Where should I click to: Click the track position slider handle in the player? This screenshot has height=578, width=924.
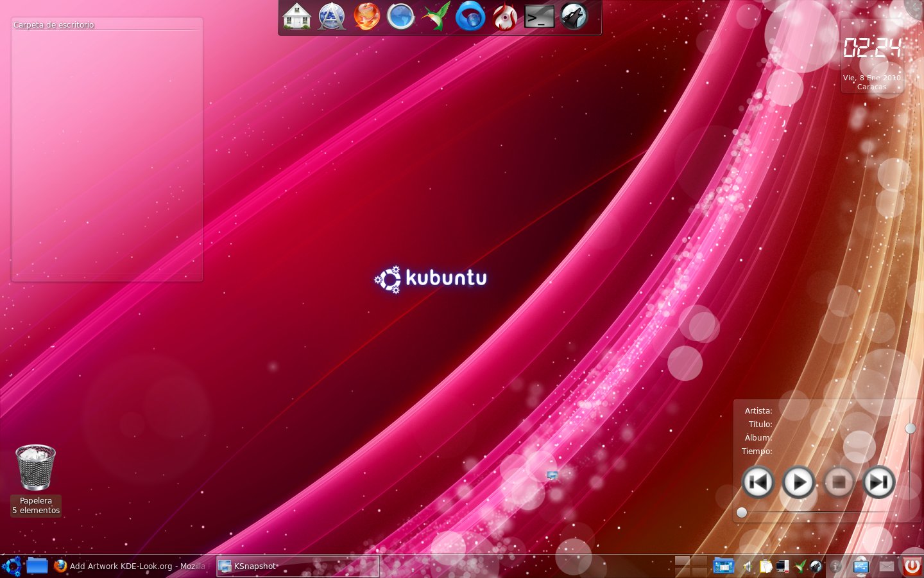pyautogui.click(x=742, y=512)
